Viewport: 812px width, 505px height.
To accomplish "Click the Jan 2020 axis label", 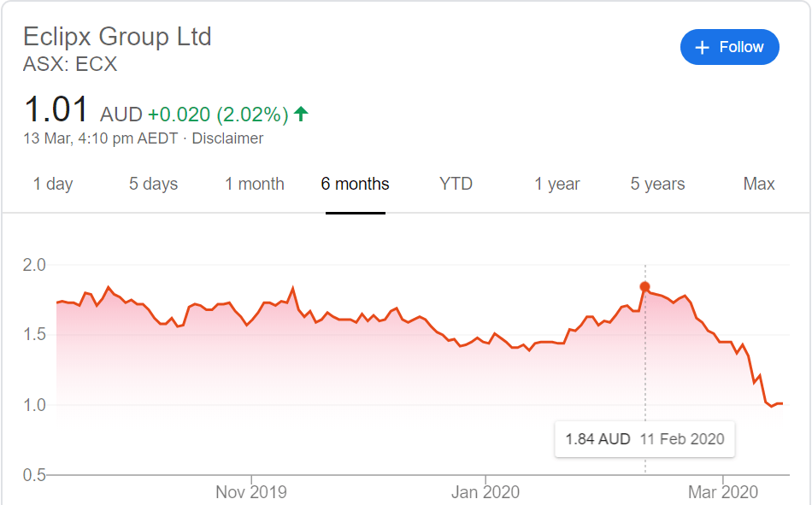I will [x=485, y=492].
